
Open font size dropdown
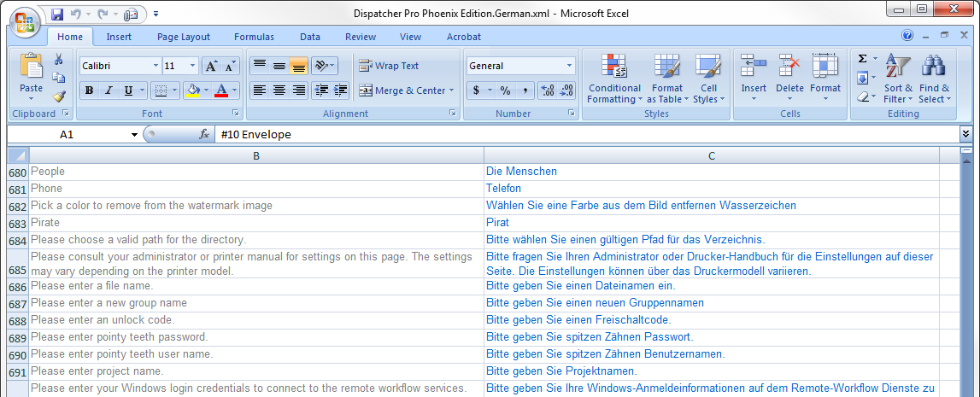[192, 66]
